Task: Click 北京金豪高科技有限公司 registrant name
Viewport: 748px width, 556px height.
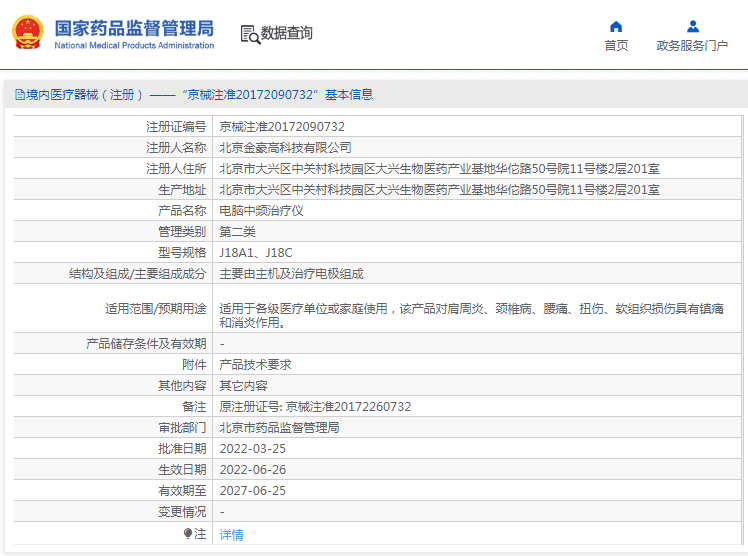Action: click(285, 148)
